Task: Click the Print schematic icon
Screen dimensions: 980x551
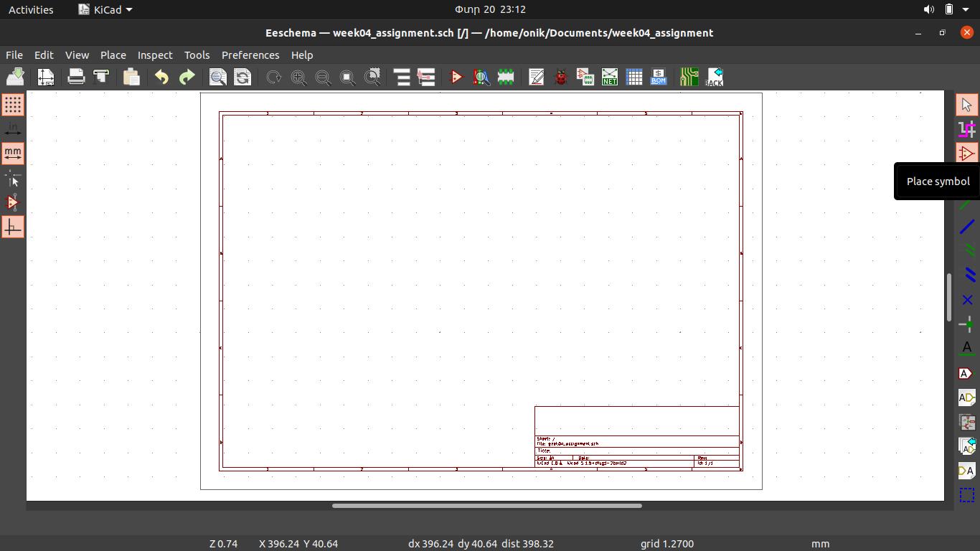Action: [76, 77]
